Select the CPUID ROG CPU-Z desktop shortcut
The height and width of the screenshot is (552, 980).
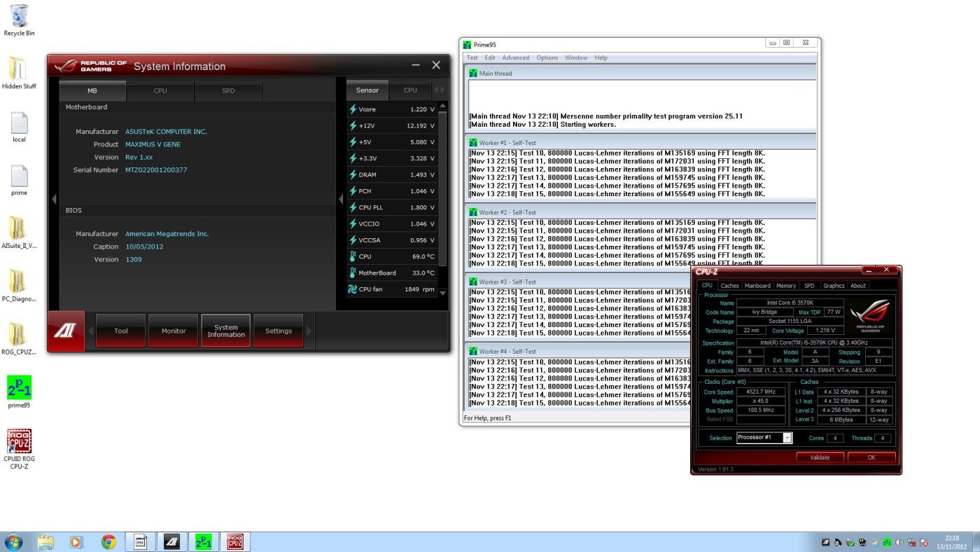point(19,449)
